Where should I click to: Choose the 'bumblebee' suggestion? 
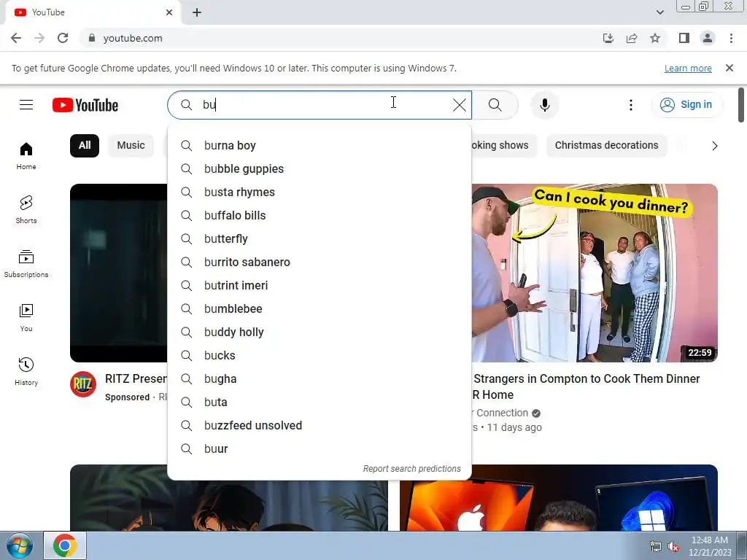point(320,308)
